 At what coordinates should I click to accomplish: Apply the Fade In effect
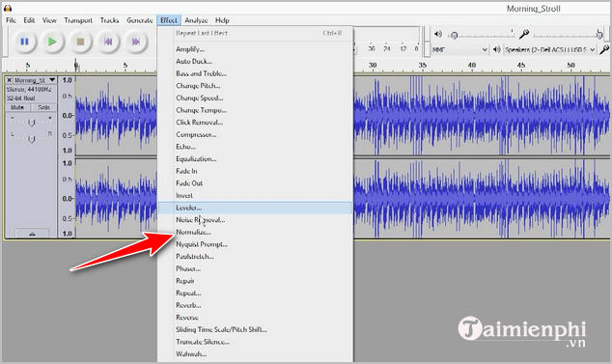[x=255, y=171]
